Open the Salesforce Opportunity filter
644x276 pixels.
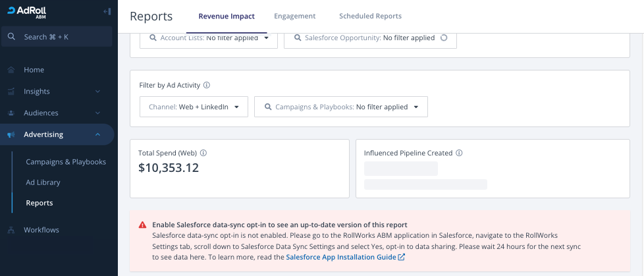[x=369, y=38]
